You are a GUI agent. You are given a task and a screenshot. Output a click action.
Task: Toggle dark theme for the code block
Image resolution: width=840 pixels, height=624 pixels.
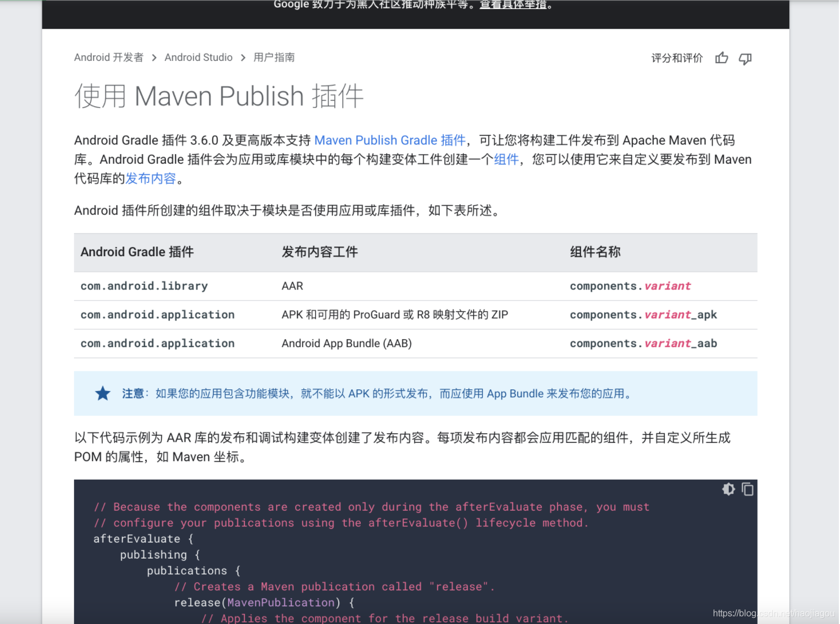pyautogui.click(x=729, y=489)
